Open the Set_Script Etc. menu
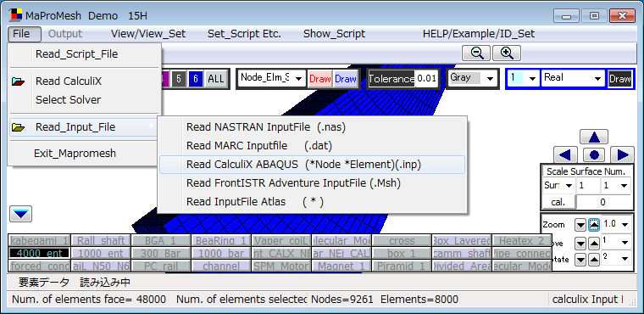Screen dimensions: 644x314 coord(244,34)
